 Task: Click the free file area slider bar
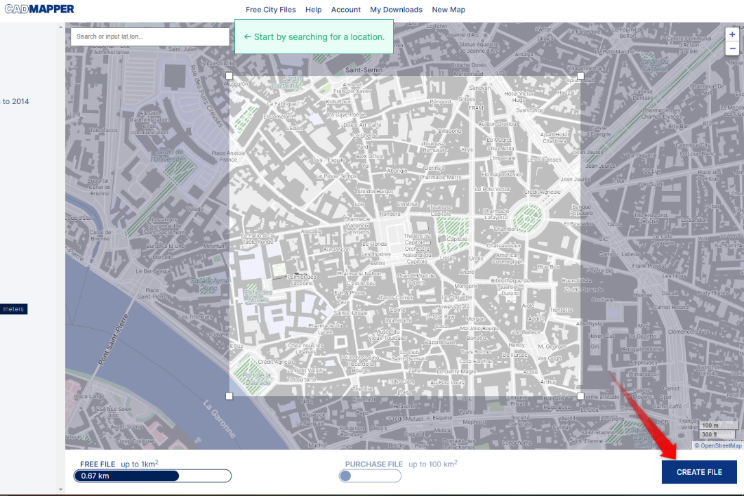(152, 476)
